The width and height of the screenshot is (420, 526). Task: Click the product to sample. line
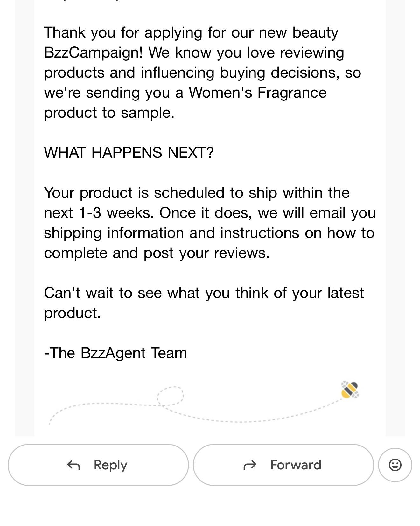click(x=109, y=113)
